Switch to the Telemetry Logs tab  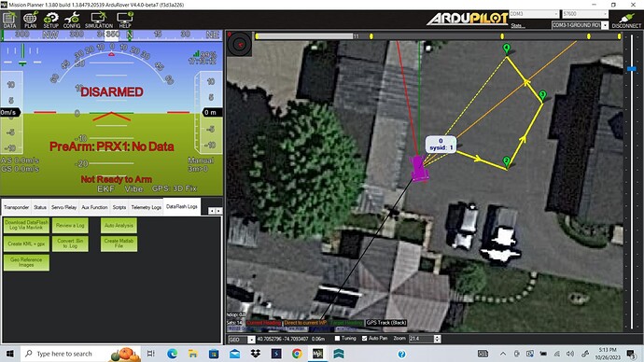[147, 207]
